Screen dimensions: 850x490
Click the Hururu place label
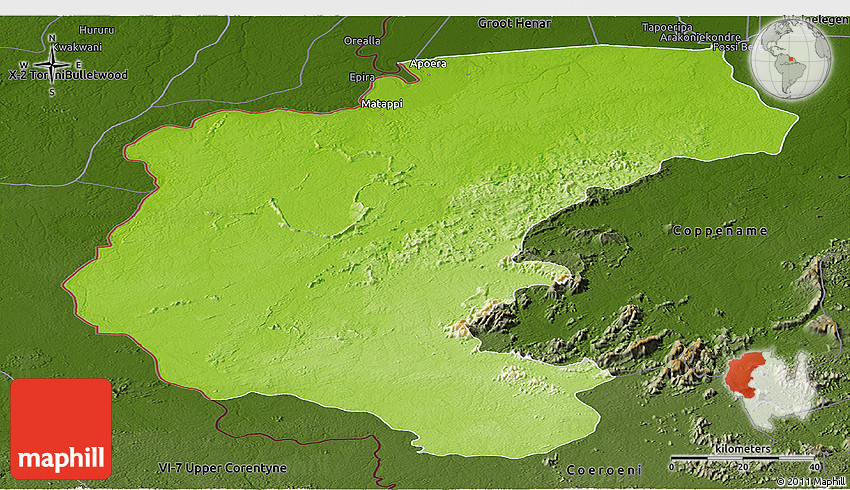[97, 30]
